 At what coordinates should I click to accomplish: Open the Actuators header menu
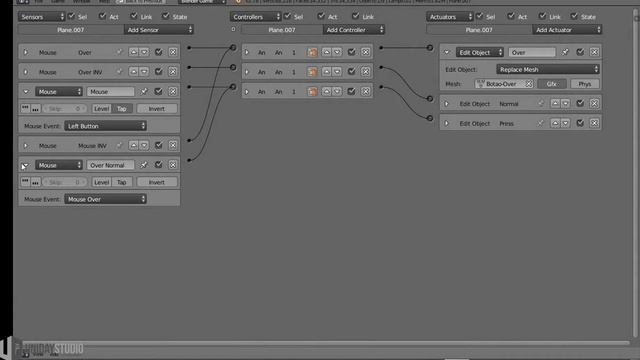tap(450, 17)
